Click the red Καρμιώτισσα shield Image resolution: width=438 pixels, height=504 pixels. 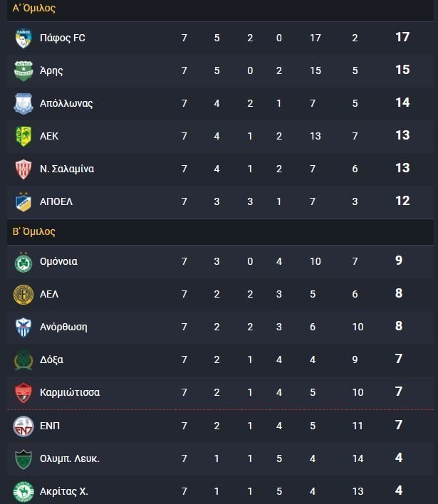24,393
